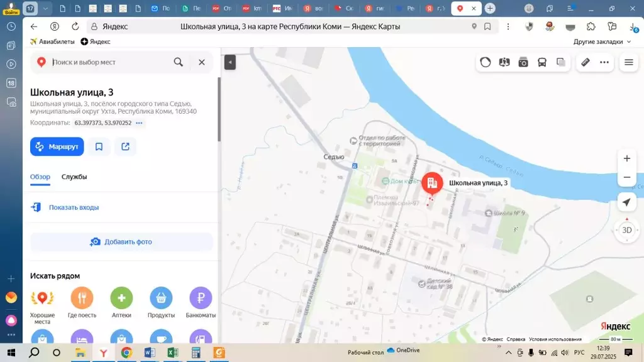Open the tab group counter showing 17
This screenshot has width=644, height=362.
[x=30, y=8]
